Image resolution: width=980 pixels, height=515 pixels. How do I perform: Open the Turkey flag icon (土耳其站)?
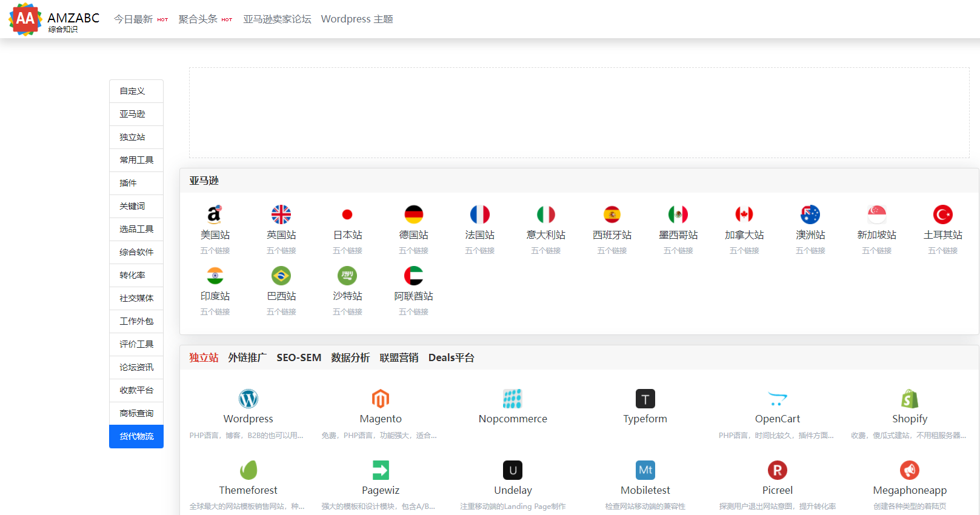[x=943, y=214]
